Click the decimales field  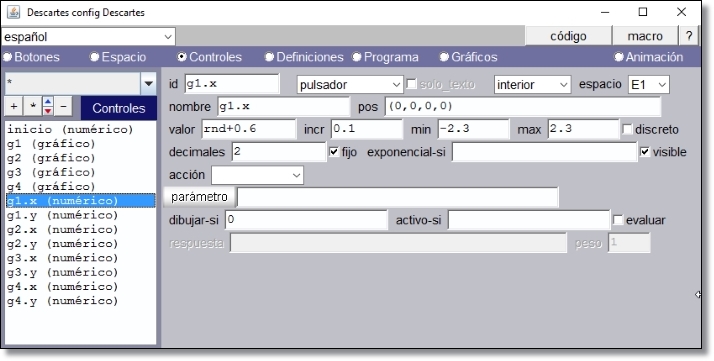(279, 152)
